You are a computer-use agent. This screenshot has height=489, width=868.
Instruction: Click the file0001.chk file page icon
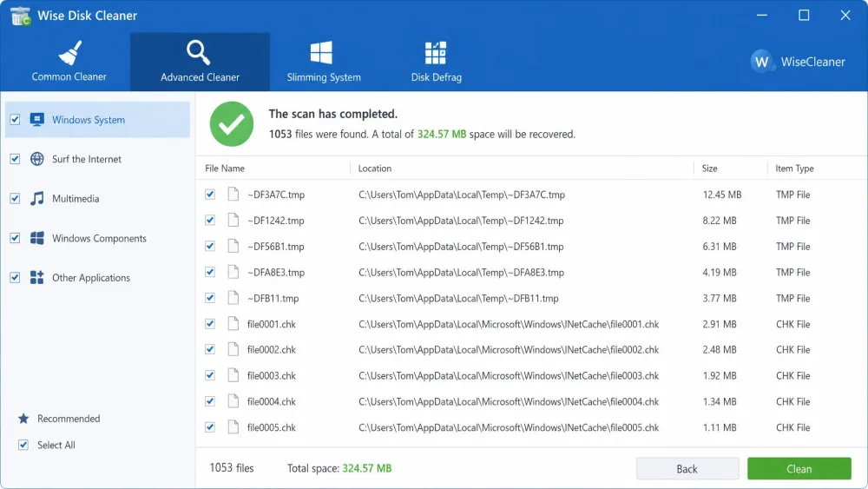tap(233, 323)
